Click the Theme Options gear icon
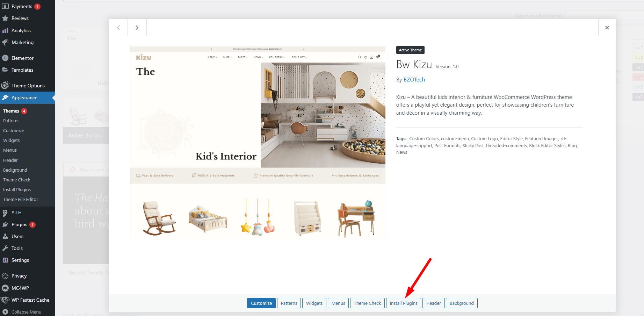The width and height of the screenshot is (644, 316). click(5, 85)
